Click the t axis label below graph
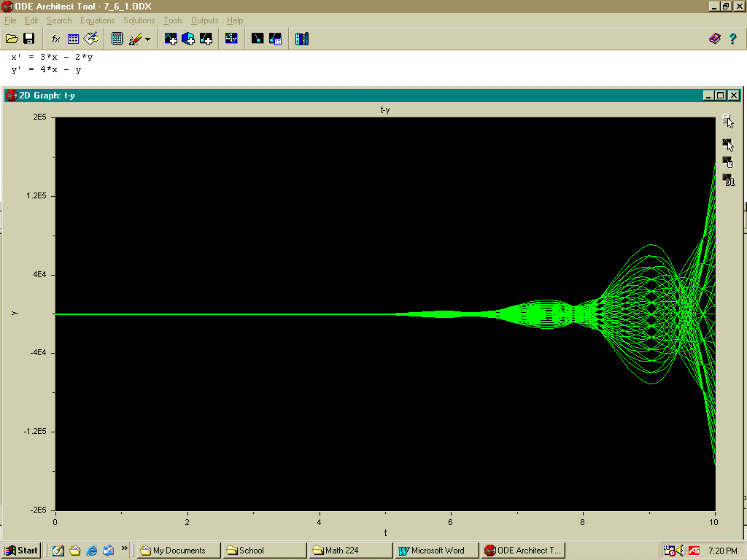The height and width of the screenshot is (560, 747). [385, 533]
